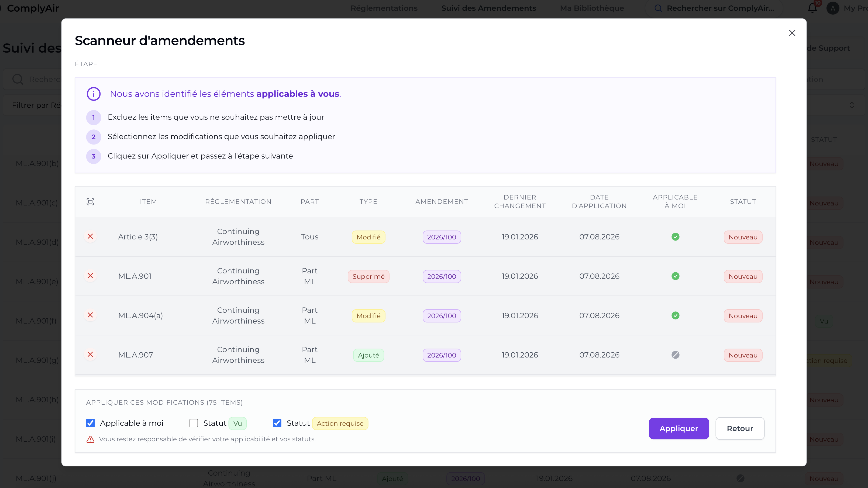Go to Ma Bibliothèque tab

592,8
